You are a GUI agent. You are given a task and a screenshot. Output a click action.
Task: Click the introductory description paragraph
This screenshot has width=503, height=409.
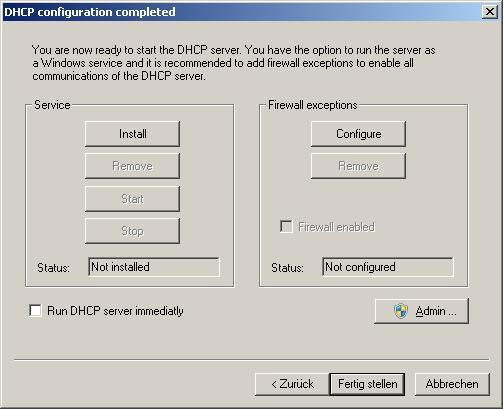[233, 63]
